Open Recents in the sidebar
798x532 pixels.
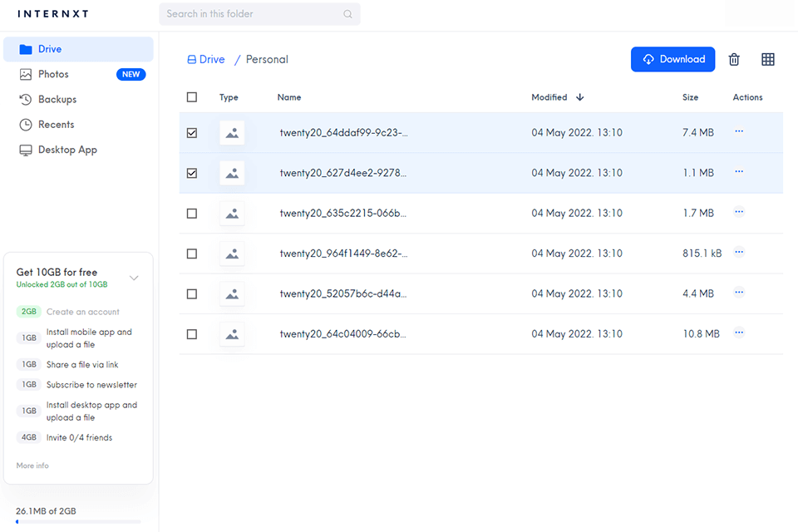click(56, 125)
